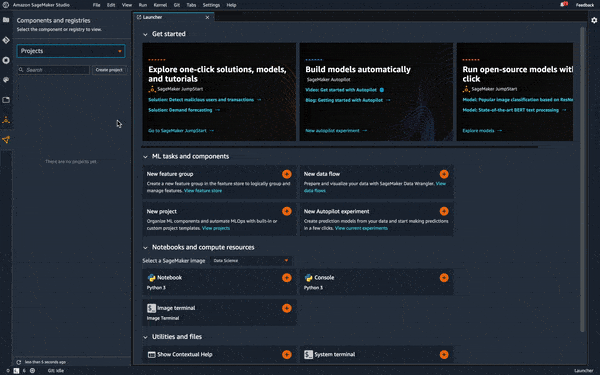Click plus icon for System terminal

point(444,355)
